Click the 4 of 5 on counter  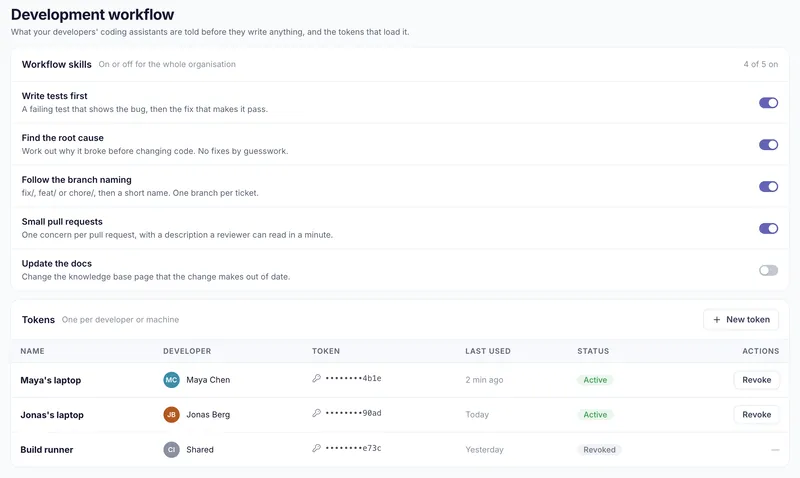tap(761, 64)
